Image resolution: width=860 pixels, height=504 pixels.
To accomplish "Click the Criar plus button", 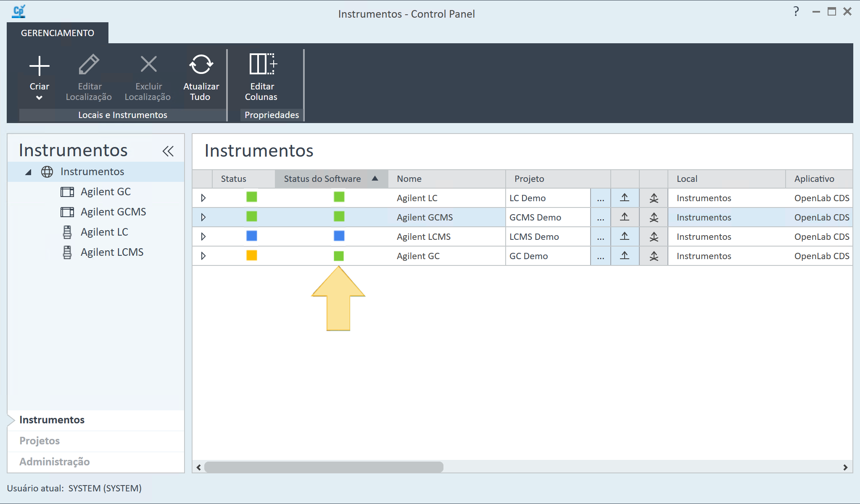I will point(40,66).
